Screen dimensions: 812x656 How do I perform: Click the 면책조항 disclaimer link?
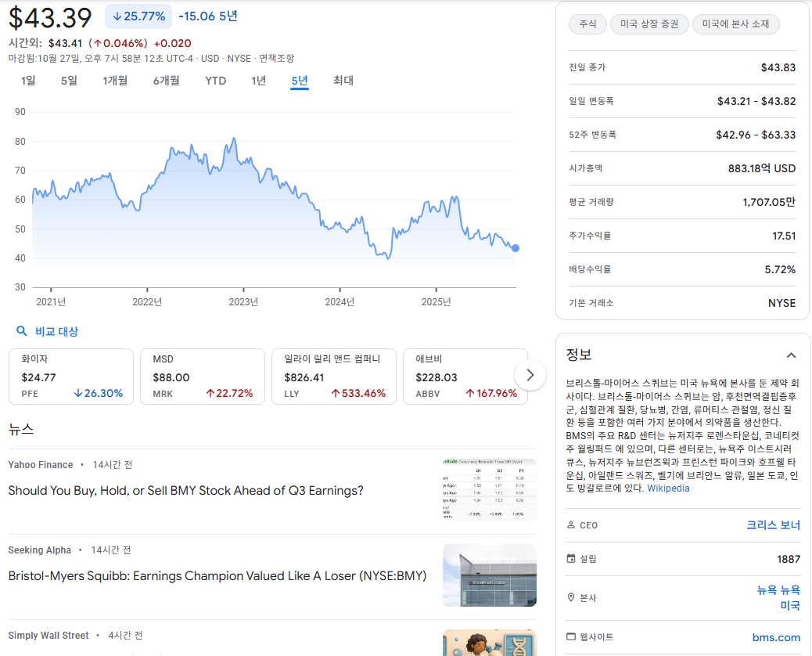click(277, 59)
